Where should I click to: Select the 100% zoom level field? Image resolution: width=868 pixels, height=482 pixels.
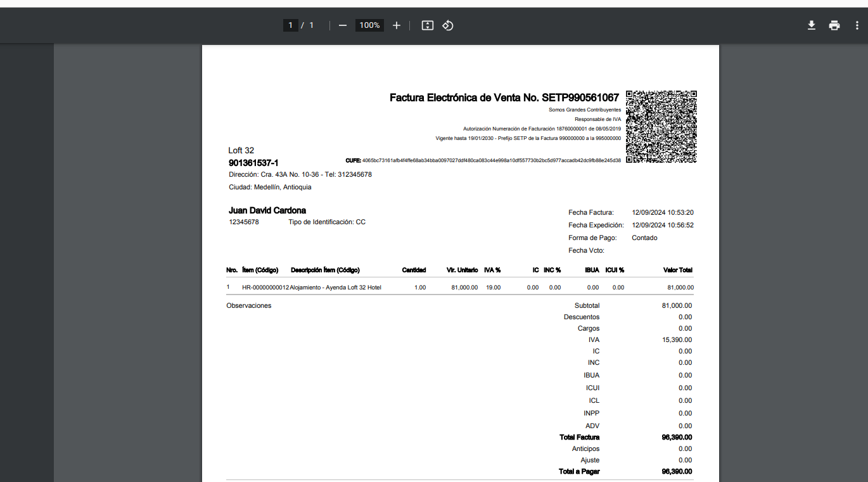pyautogui.click(x=369, y=25)
